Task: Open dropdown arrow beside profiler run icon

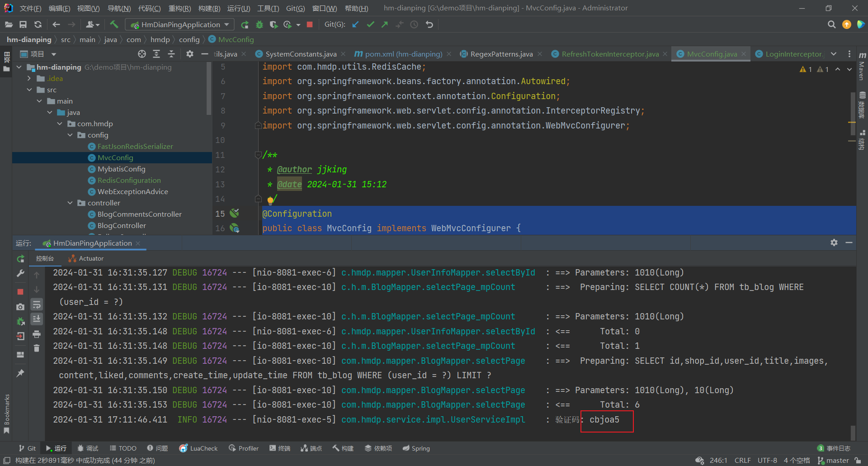Action: point(298,25)
